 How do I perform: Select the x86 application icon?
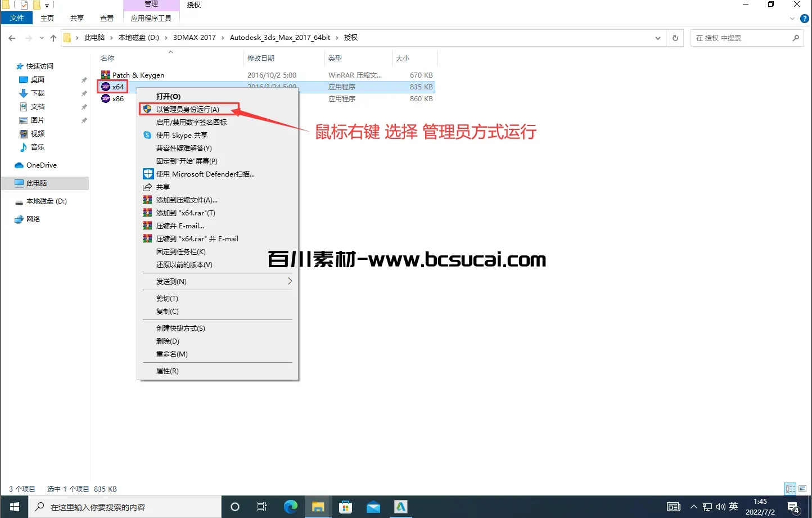(106, 98)
